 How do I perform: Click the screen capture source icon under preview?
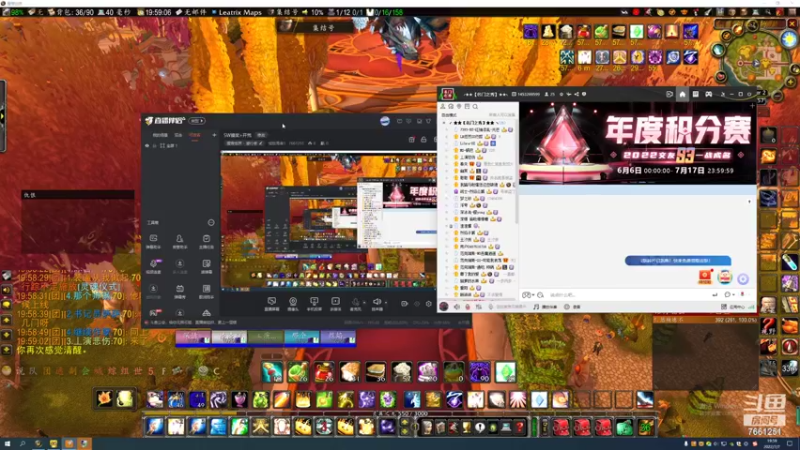(272, 303)
